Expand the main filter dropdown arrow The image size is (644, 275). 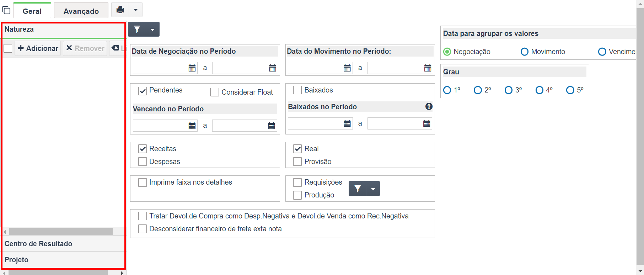(152, 29)
